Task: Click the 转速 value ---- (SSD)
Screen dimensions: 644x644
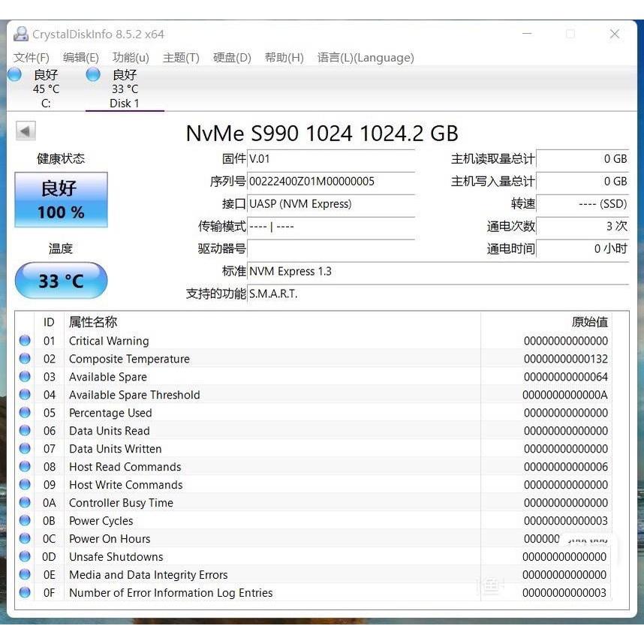Action: [582, 204]
